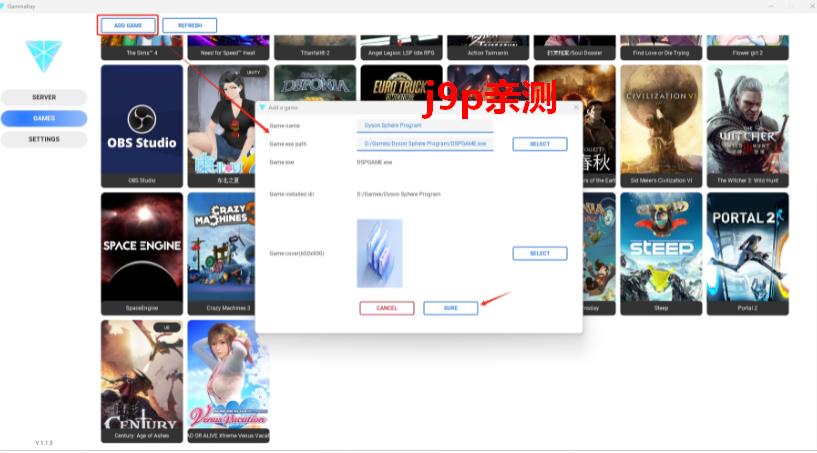Confirm the dialog with the SURE button
This screenshot has height=453, width=817.
[x=450, y=308]
